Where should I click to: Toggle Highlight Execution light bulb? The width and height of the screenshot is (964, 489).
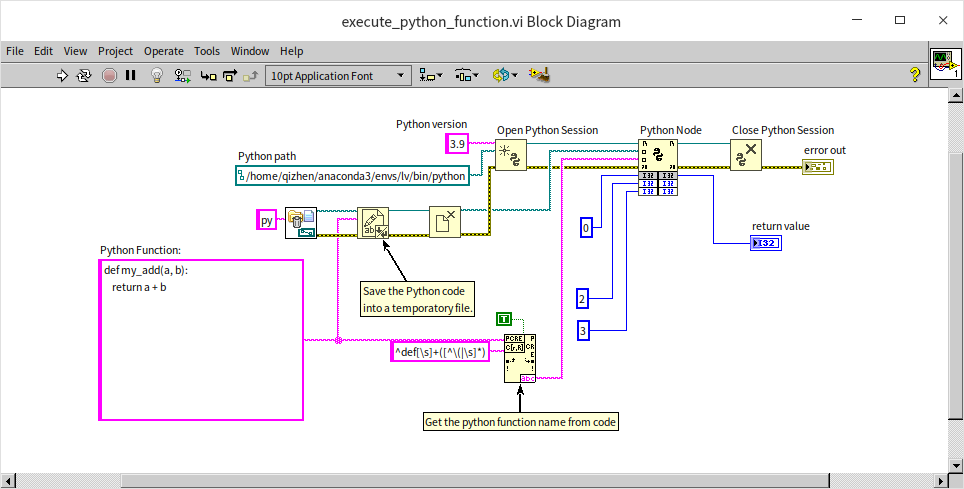tap(157, 75)
